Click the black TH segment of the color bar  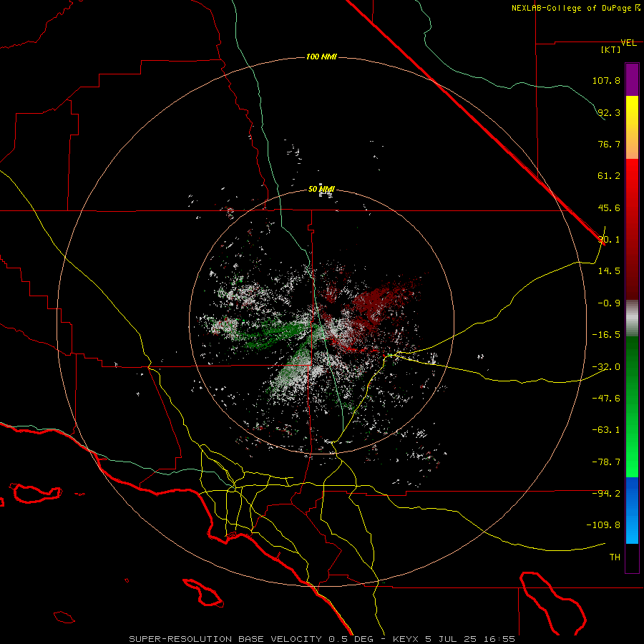[632, 557]
